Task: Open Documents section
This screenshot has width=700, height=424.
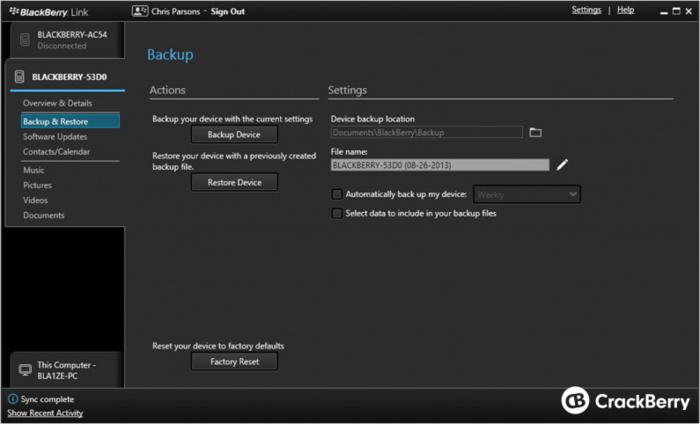Action: point(44,215)
